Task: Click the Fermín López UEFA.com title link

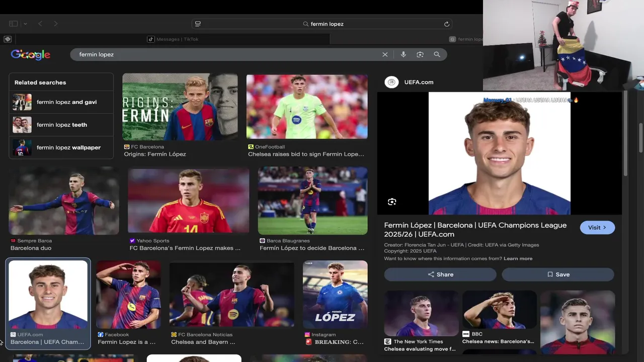Action: coord(475,230)
